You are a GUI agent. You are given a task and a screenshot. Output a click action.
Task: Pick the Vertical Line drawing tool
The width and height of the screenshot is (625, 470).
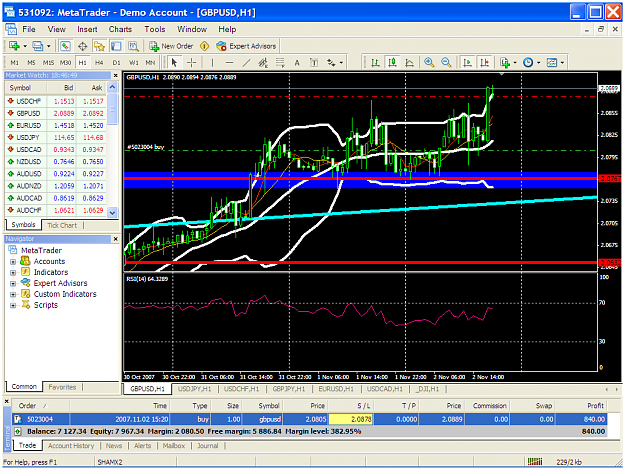tap(212, 63)
